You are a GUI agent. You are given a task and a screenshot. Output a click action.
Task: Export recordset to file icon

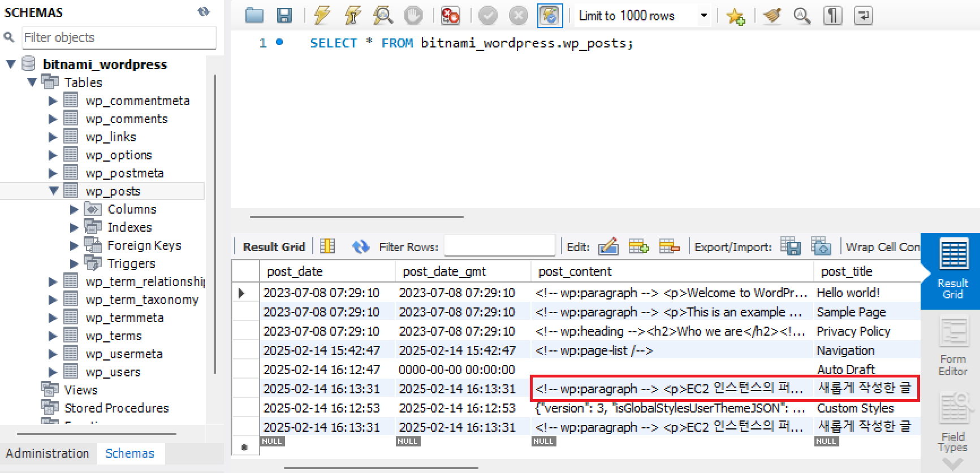791,246
